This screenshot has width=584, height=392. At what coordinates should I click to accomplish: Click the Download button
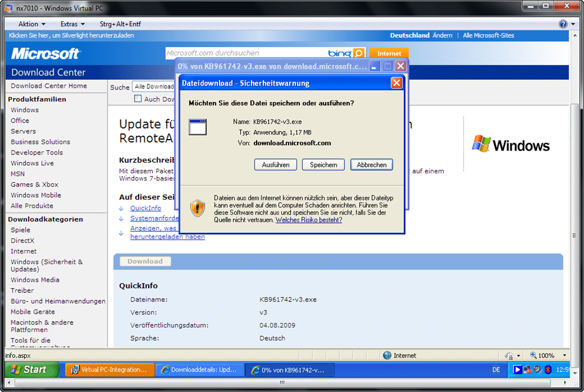coord(145,261)
